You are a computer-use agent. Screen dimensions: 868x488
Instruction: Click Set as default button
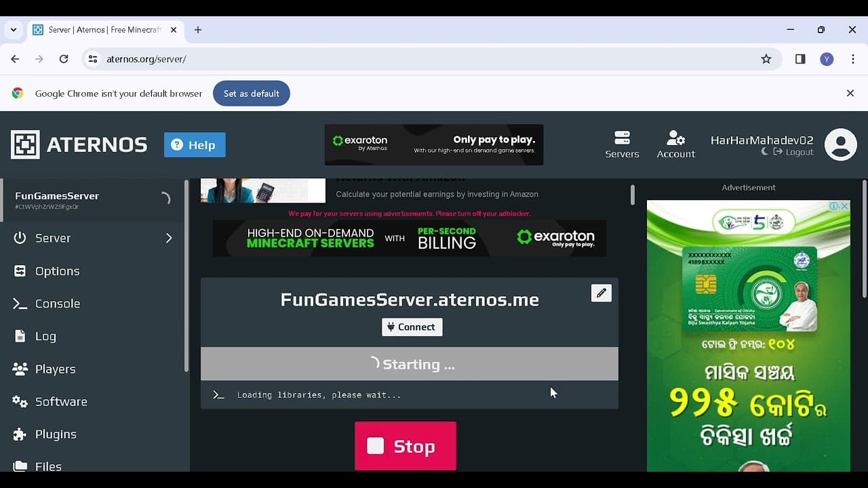coord(252,94)
